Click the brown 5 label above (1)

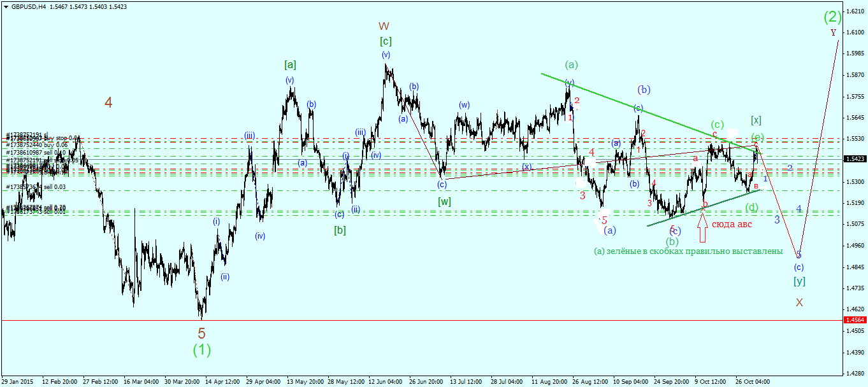click(201, 333)
